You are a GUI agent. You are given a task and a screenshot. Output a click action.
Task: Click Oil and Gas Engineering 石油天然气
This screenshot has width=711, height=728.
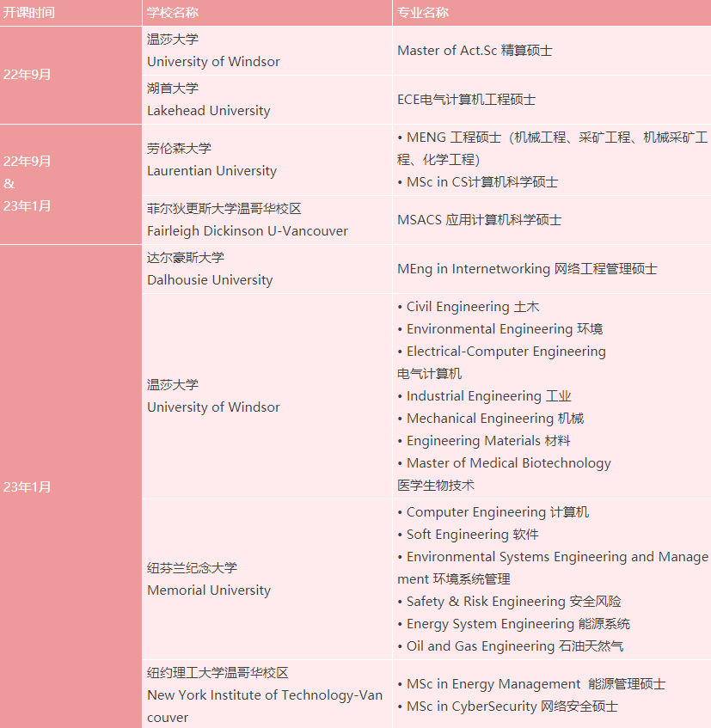click(514, 646)
